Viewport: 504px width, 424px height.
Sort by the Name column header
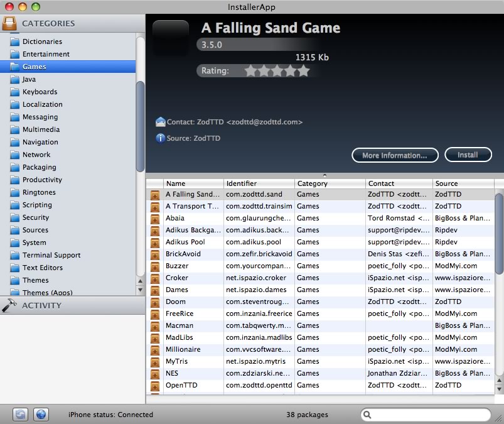193,183
